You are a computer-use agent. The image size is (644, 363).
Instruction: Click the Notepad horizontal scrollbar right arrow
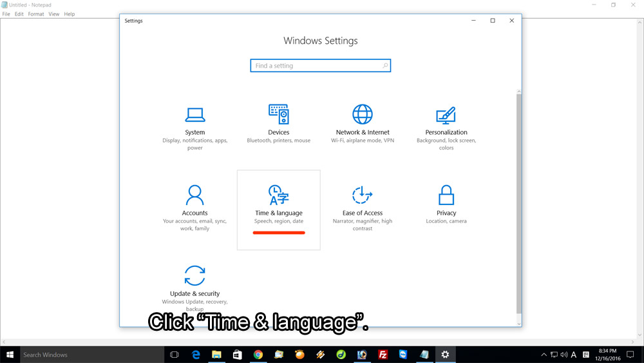(x=632, y=342)
